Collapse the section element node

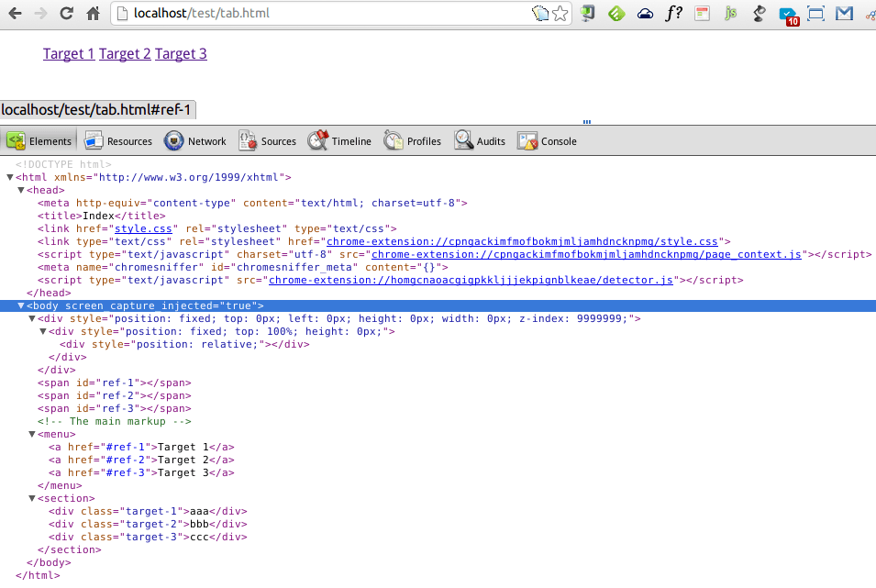click(34, 498)
